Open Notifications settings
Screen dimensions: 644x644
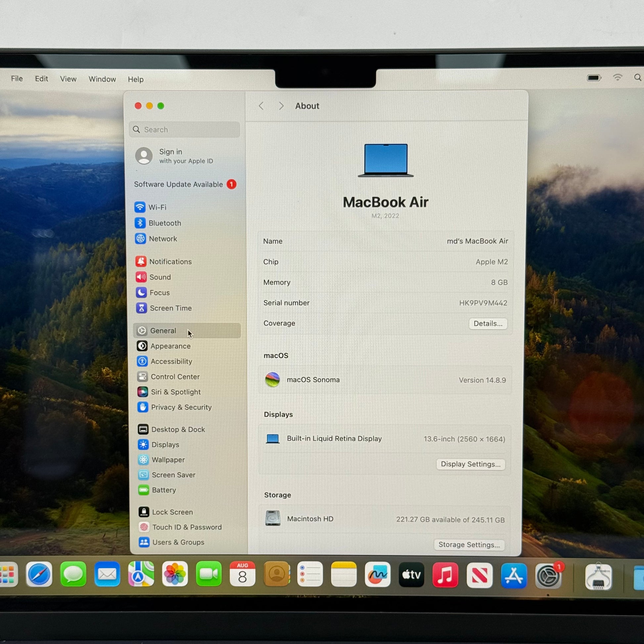coord(164,262)
